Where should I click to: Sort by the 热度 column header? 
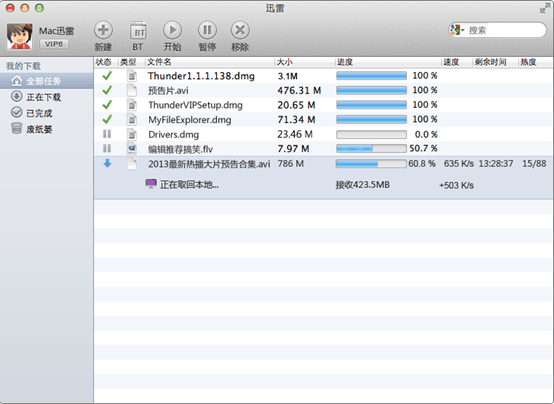click(528, 62)
